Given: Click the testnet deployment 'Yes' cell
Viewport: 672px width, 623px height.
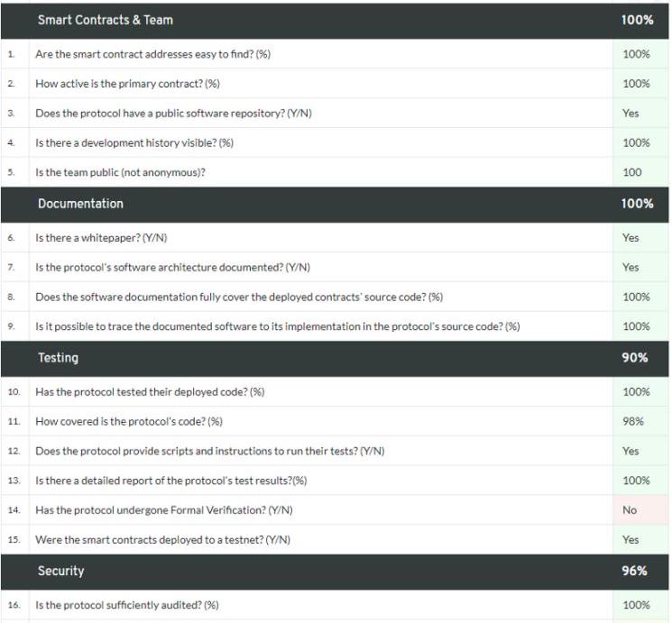Looking at the screenshot, I should pyautogui.click(x=631, y=539).
